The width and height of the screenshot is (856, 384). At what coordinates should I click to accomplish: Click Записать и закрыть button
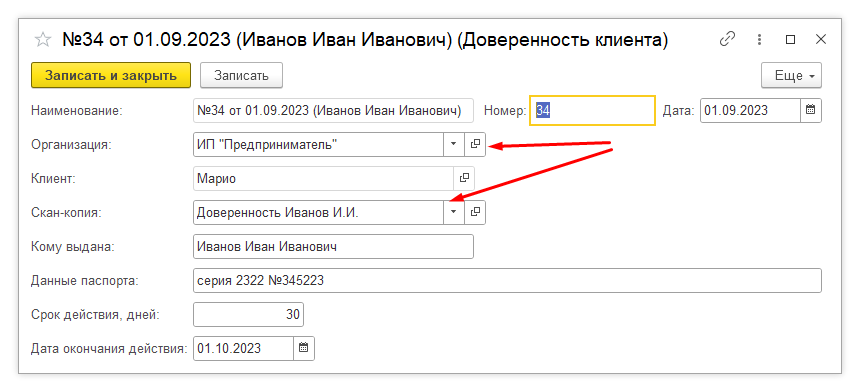111,75
